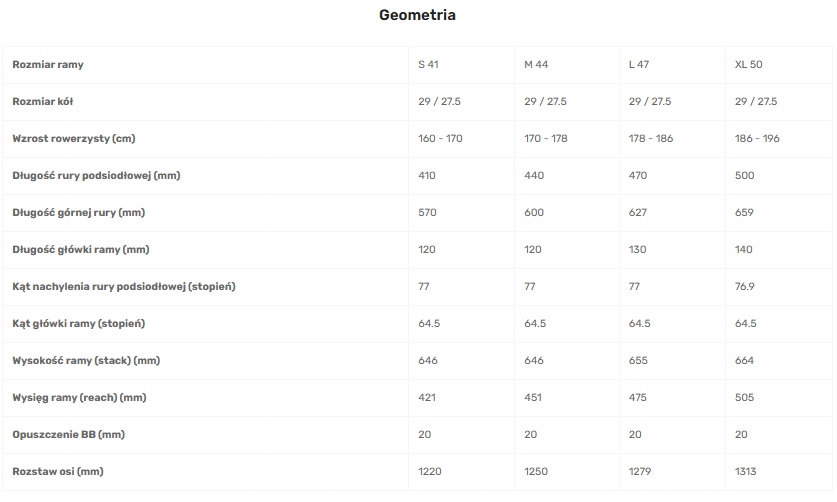
Task: Select the XL 50 frame size column header
Action: pyautogui.click(x=748, y=65)
